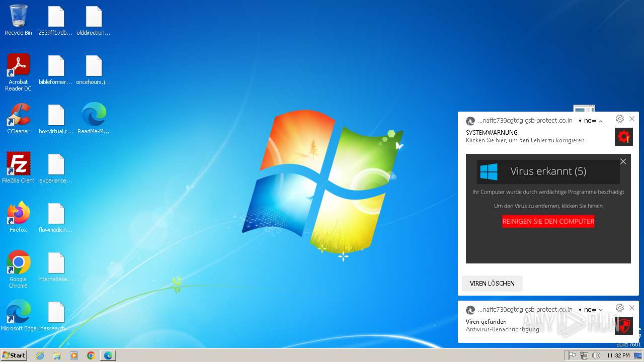Screen dimensions: 644x362
Task: Click REINIGEN SIE DEN COMPUTER button
Action: click(x=548, y=221)
